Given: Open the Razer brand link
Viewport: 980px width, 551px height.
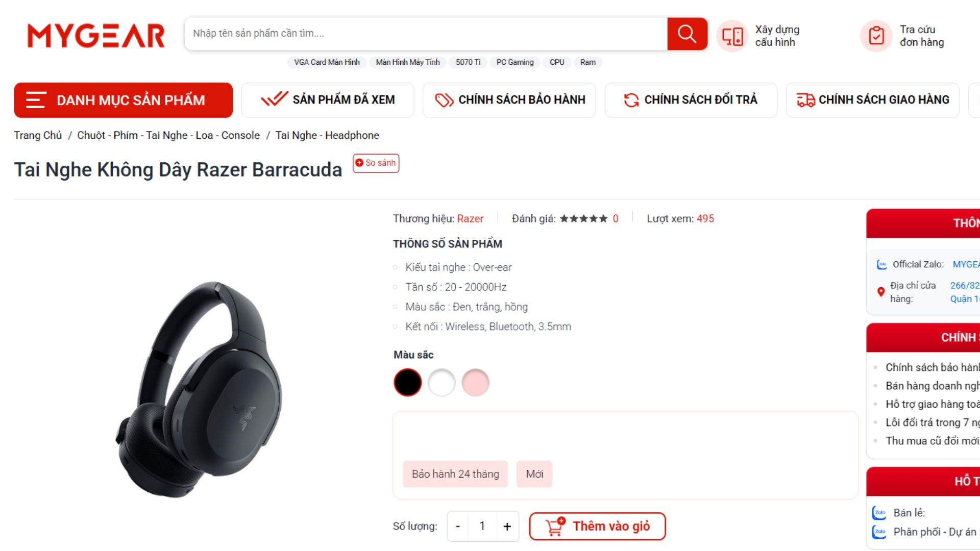Looking at the screenshot, I should 470,219.
